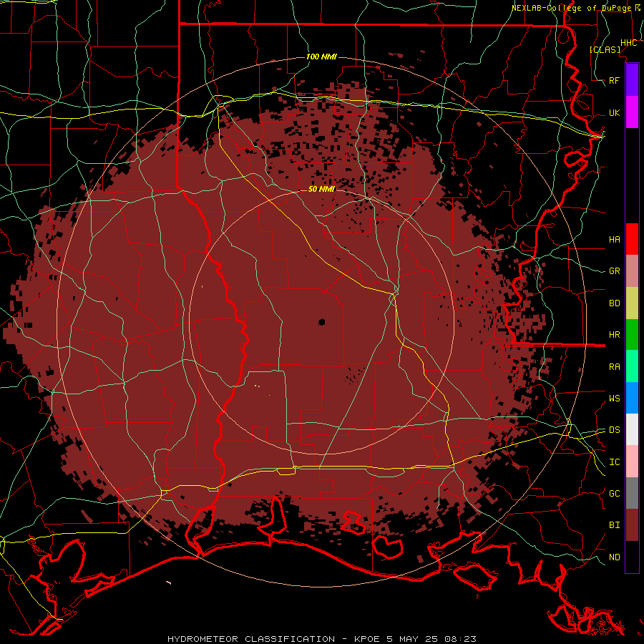This screenshot has width=644, height=644.
Task: Click the GC legend label
Action: click(x=615, y=493)
